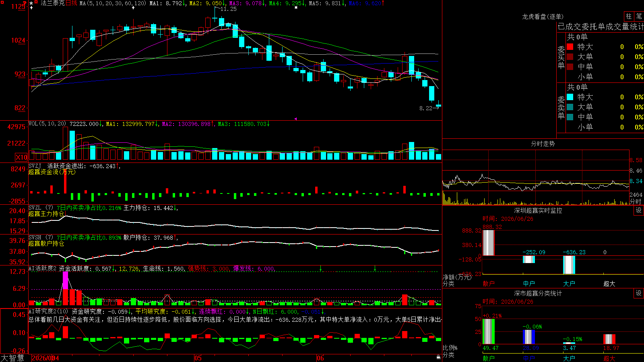Click the 龙虎看盘(逐单) panel title
This screenshot has height=362, width=644.
pyautogui.click(x=543, y=16)
